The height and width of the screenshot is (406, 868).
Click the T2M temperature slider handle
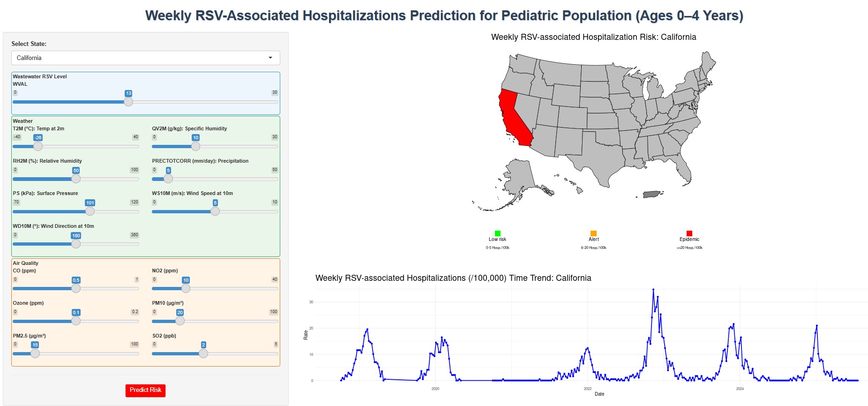coord(38,146)
